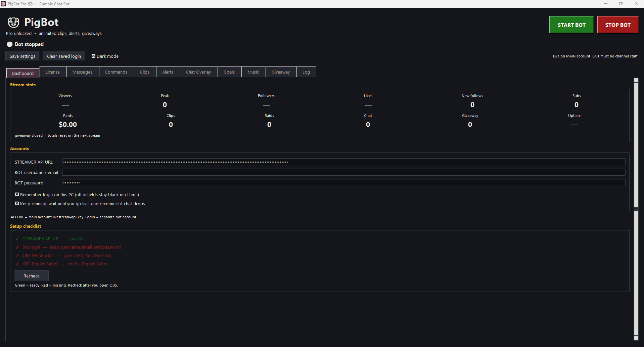Click the Clear saved login button
The height and width of the screenshot is (347, 644).
[x=64, y=56]
